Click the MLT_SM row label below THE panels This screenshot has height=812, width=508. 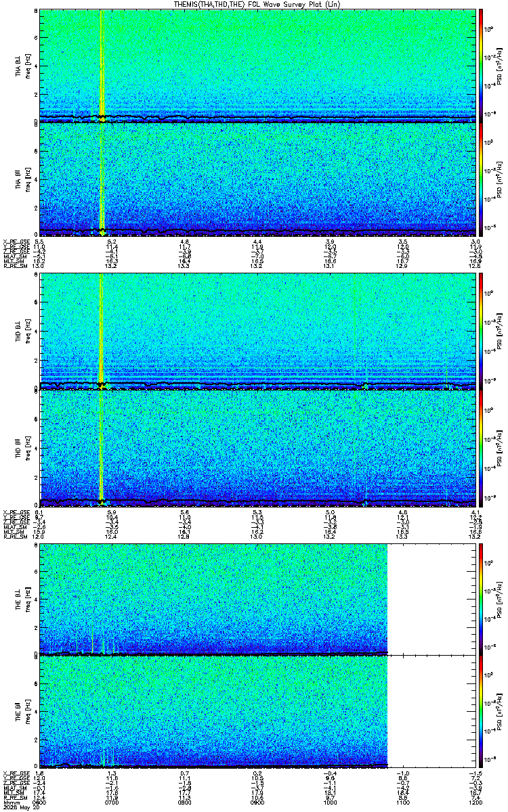12,793
